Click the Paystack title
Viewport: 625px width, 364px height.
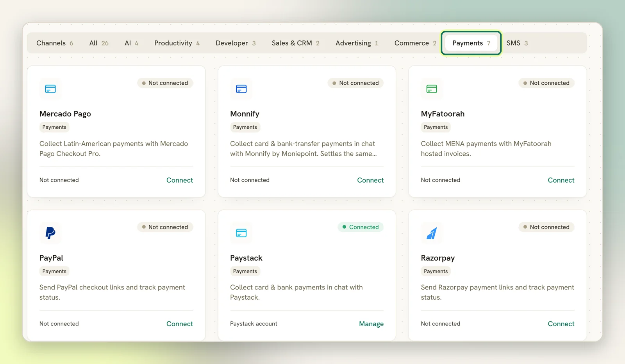(246, 258)
